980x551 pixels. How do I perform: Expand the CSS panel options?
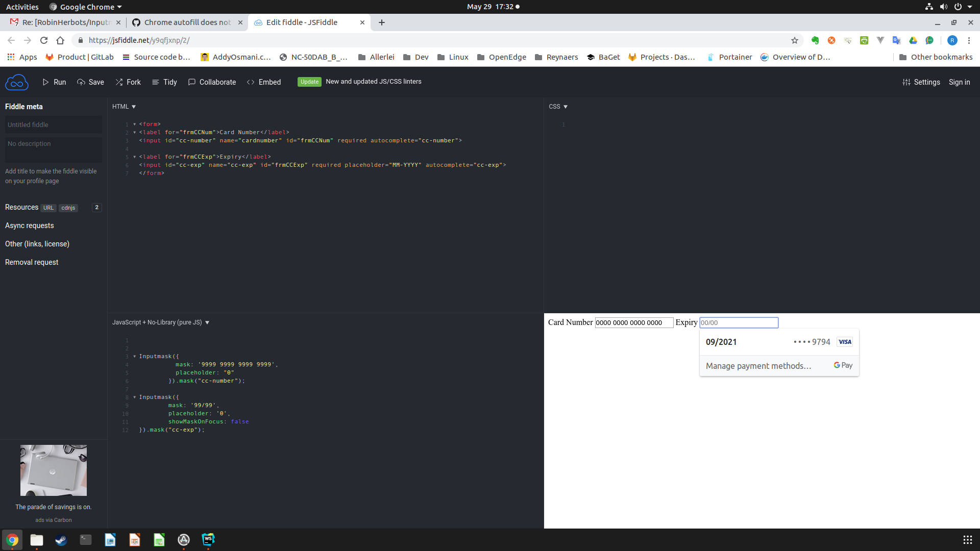tap(558, 106)
